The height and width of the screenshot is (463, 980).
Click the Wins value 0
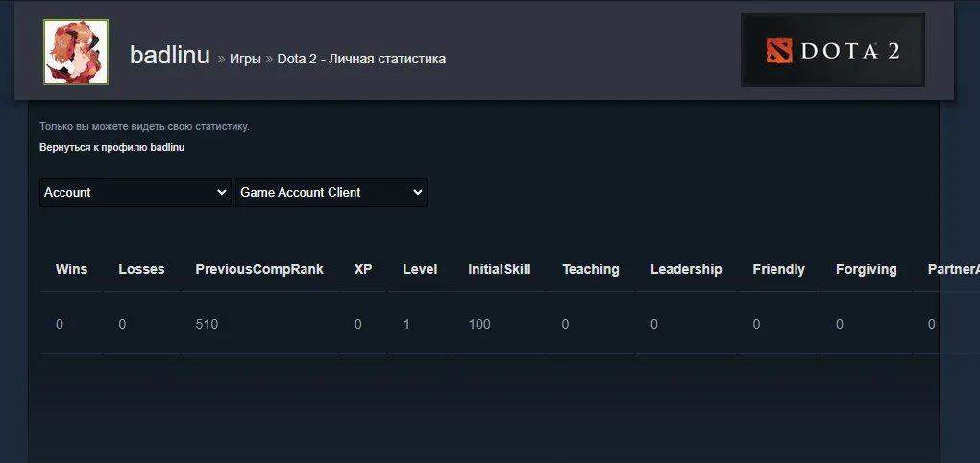tap(60, 324)
